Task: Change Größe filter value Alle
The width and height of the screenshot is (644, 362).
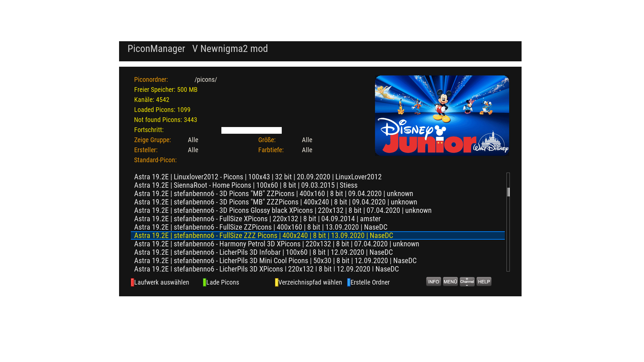Action: click(x=307, y=140)
